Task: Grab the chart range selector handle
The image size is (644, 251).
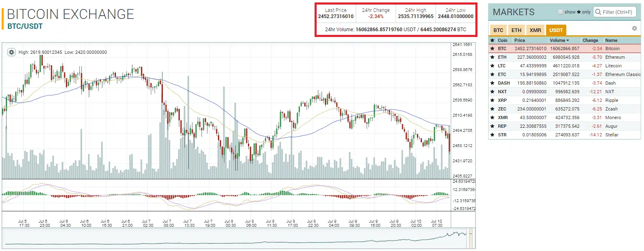Action: [471, 238]
